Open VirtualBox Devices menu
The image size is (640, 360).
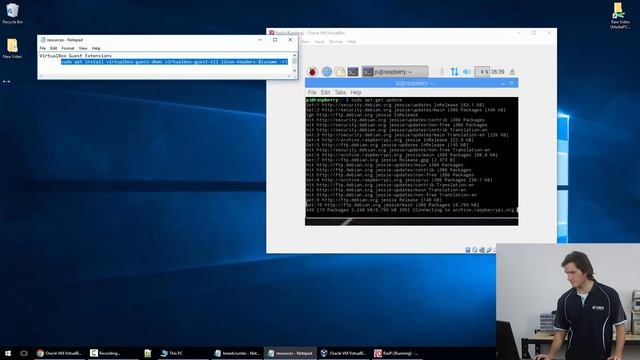coord(336,42)
